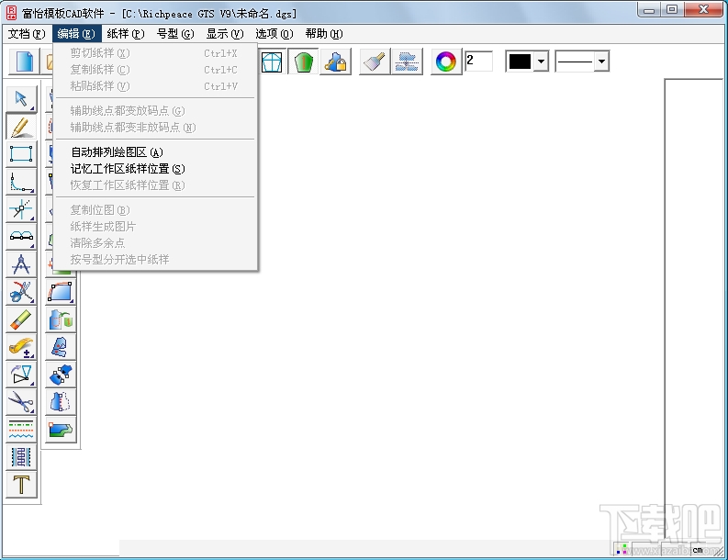Select the blue scissors tool
The width and height of the screenshot is (728, 560).
(x=21, y=403)
